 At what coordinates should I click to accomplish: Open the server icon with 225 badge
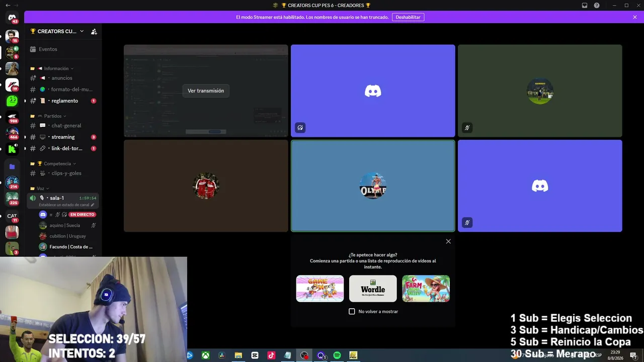click(x=12, y=199)
